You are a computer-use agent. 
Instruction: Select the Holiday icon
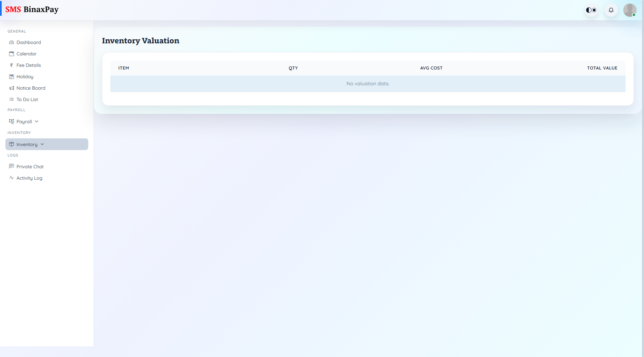tap(11, 77)
